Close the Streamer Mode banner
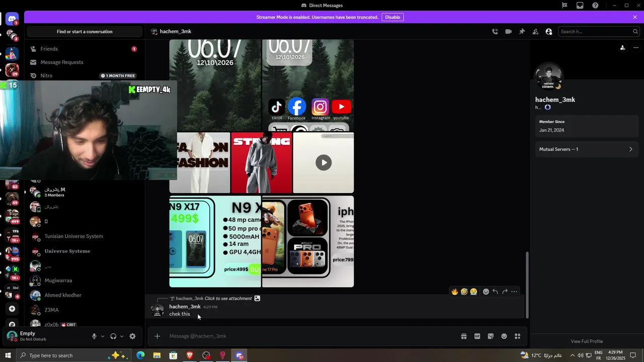 pyautogui.click(x=635, y=17)
